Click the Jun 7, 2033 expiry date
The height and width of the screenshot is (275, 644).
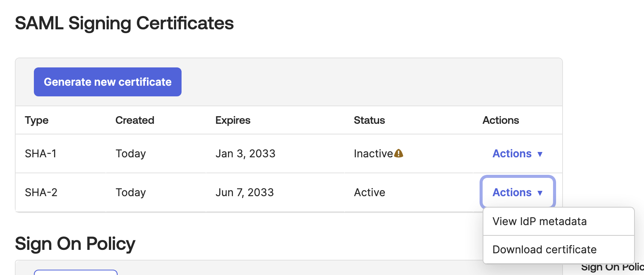[244, 192]
